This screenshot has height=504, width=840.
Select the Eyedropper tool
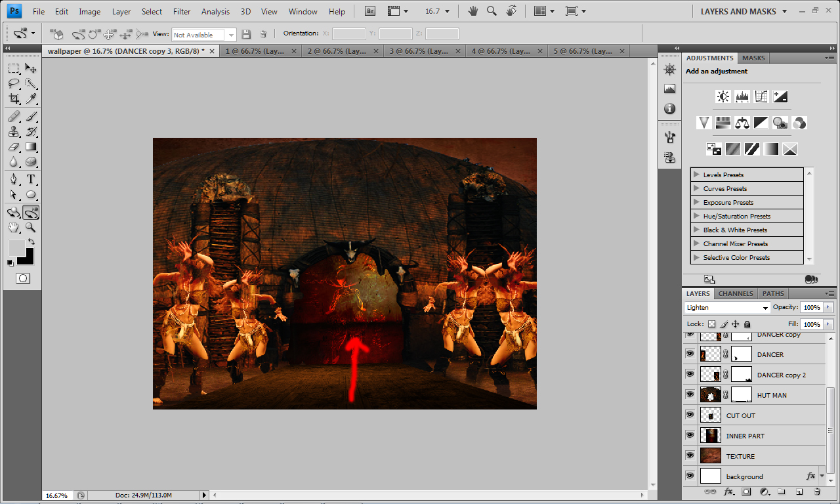31,98
